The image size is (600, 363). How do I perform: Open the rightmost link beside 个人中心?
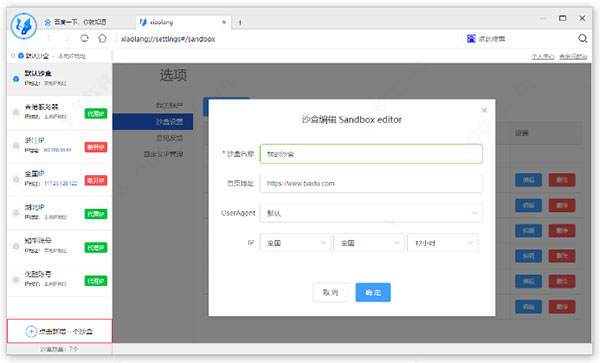click(573, 57)
